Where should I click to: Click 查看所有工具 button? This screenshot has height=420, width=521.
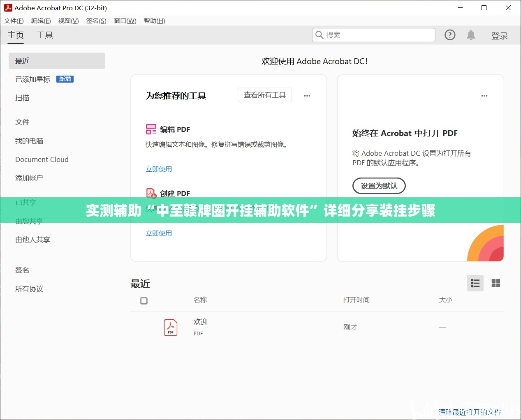point(265,95)
